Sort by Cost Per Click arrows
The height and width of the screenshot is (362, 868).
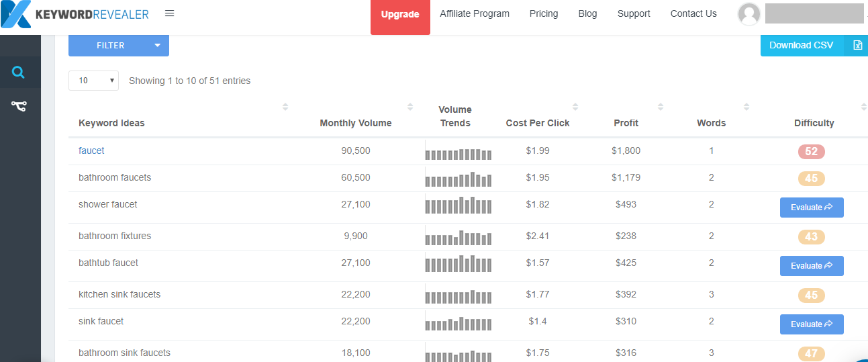point(575,107)
